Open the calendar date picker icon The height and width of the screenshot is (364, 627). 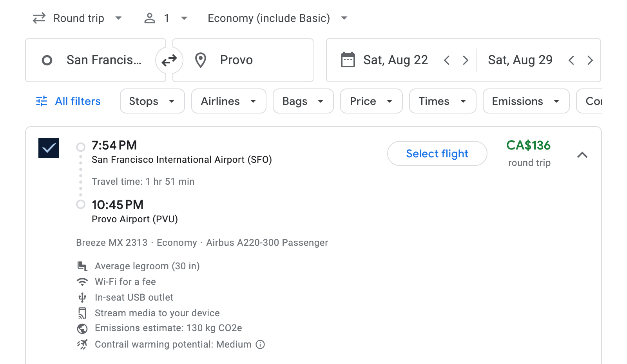[348, 59]
